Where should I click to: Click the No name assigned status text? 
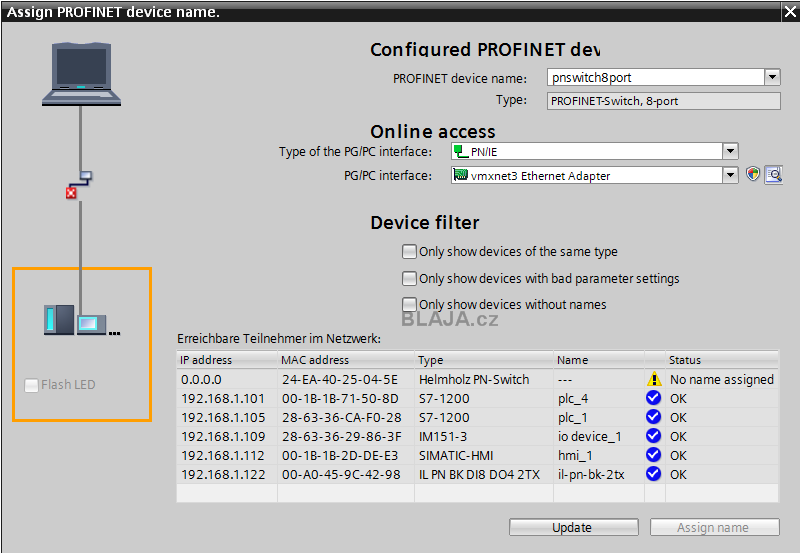(x=721, y=380)
